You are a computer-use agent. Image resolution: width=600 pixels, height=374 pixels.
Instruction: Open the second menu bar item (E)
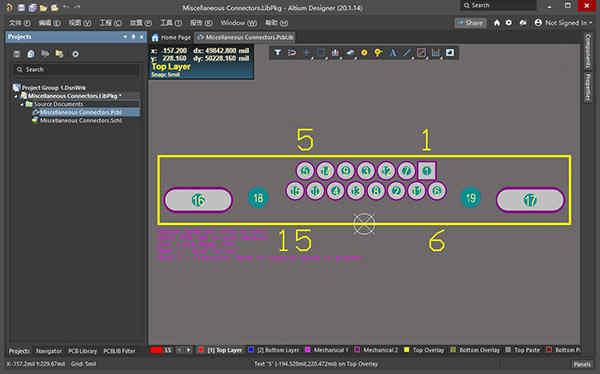[x=49, y=23]
